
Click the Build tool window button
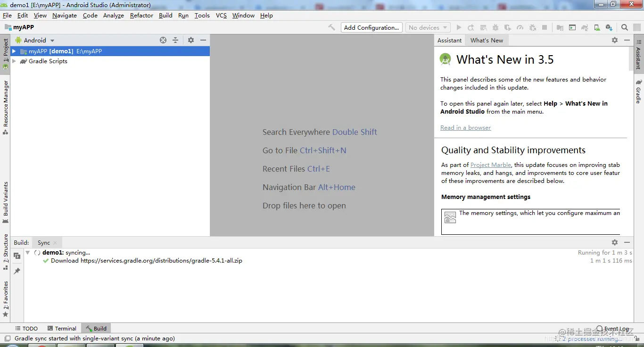tap(96, 328)
